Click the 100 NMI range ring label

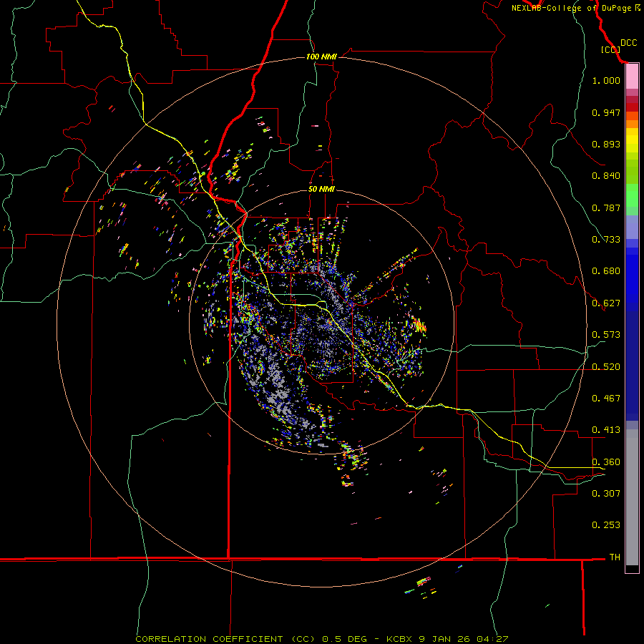[x=321, y=57]
